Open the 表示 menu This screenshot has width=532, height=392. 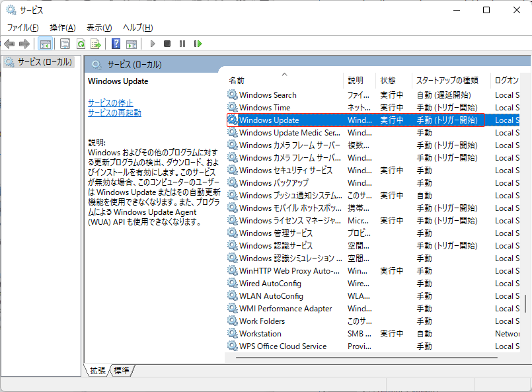click(98, 27)
